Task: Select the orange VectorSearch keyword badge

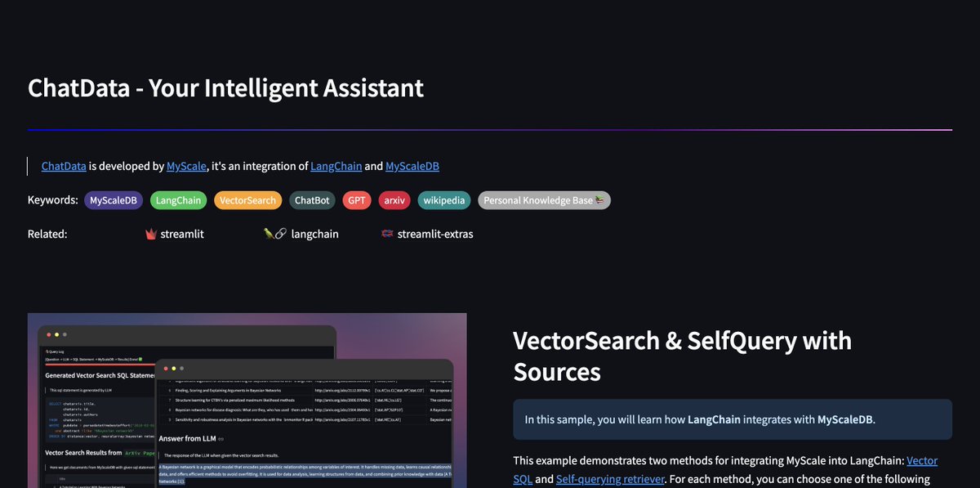Action: pyautogui.click(x=248, y=200)
